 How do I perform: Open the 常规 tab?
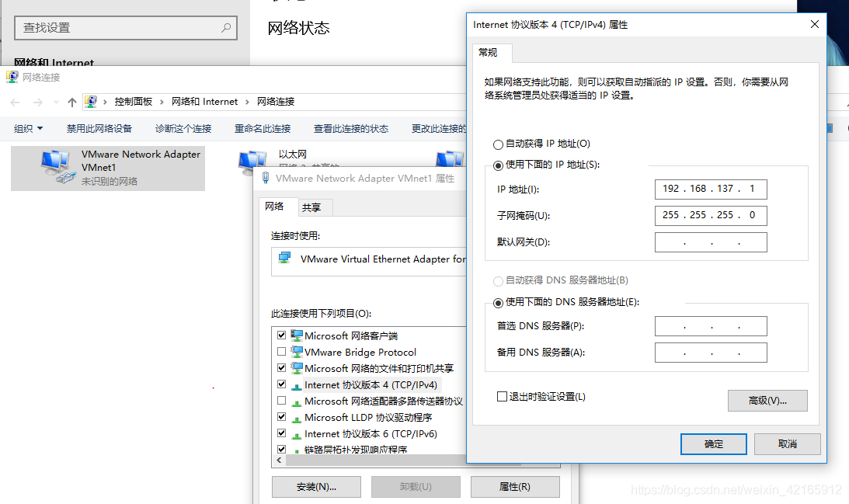pyautogui.click(x=490, y=53)
